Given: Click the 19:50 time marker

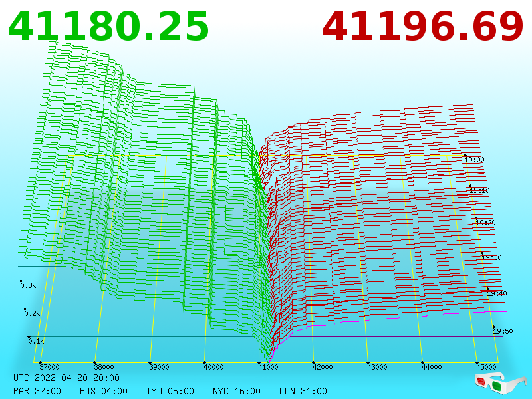Looking at the screenshot, I should 503,331.
